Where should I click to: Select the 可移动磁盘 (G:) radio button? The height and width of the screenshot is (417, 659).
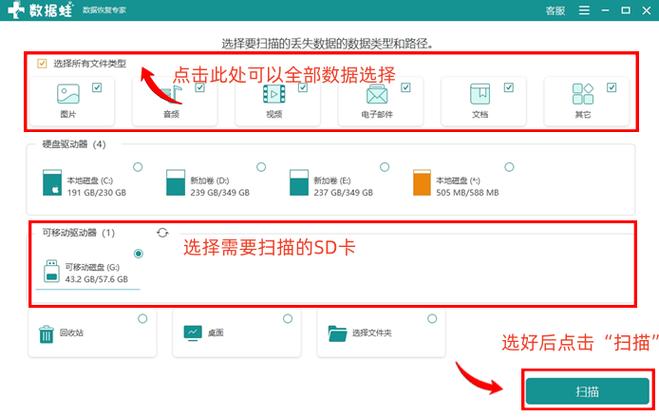138,253
